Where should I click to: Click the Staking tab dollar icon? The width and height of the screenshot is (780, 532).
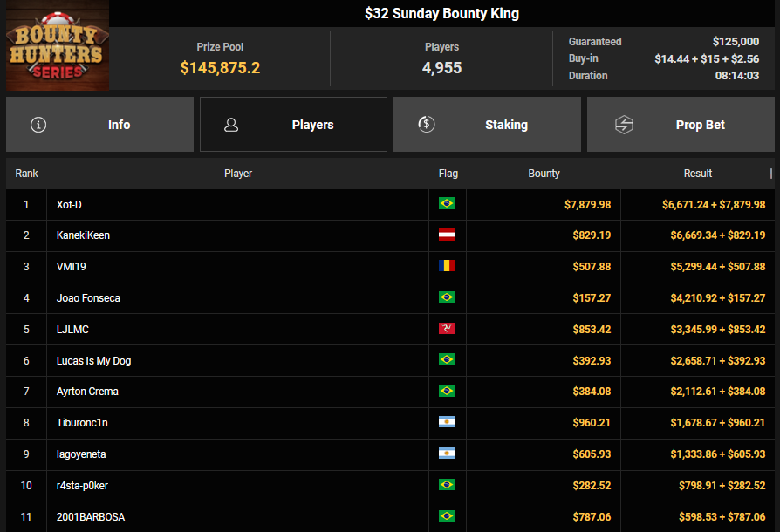click(426, 124)
